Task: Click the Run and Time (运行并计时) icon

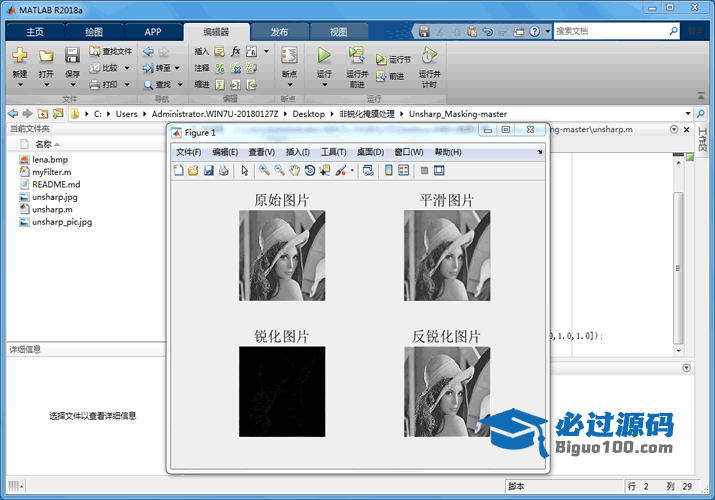Action: click(429, 56)
